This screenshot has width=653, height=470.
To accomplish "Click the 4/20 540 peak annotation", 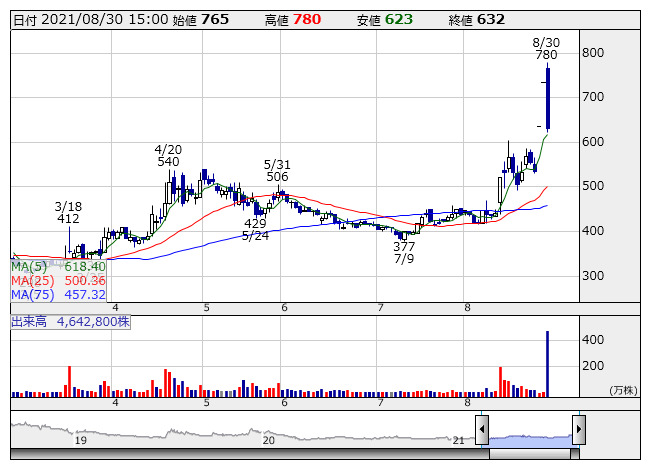I will click(168, 155).
